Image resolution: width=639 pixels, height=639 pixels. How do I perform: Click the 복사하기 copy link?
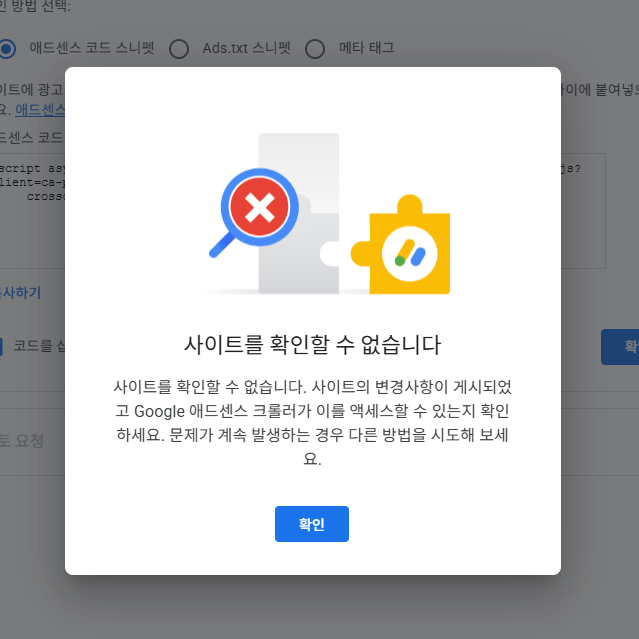point(20,293)
